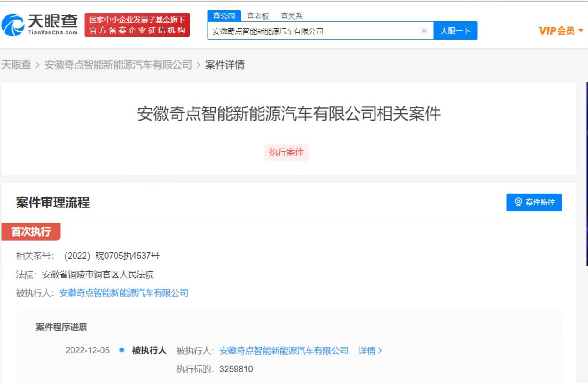Click the page title 相关案件 heading

point(289,114)
